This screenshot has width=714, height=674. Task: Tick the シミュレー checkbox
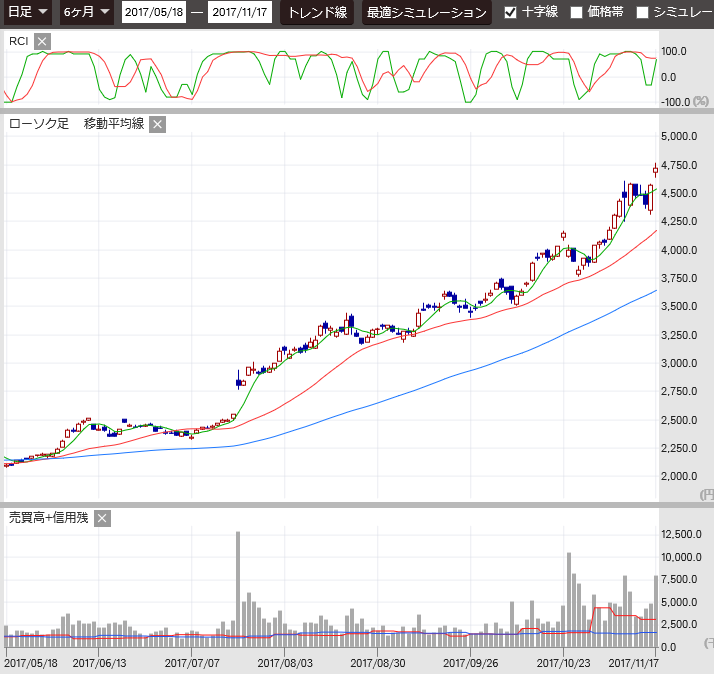coord(643,13)
